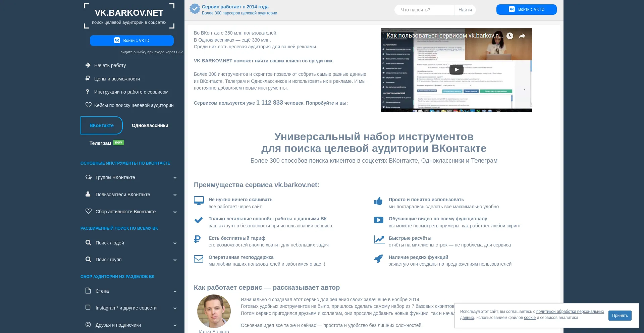Expand the Стена section
Screen dimensions: 644x333
(175, 291)
